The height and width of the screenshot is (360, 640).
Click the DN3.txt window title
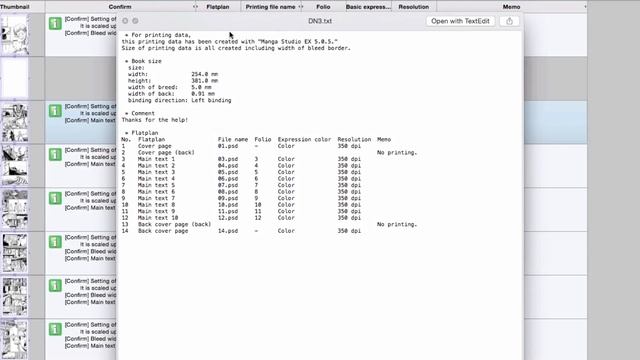coord(320,21)
